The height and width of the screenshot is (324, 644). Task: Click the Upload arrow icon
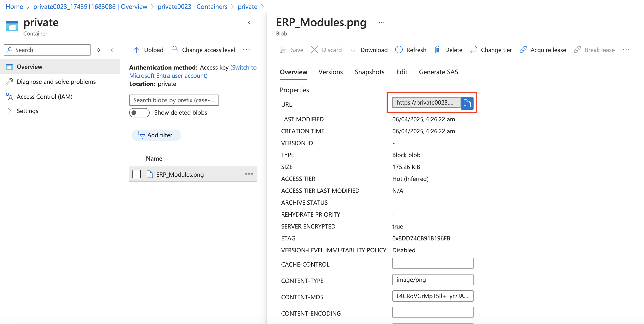(x=136, y=50)
